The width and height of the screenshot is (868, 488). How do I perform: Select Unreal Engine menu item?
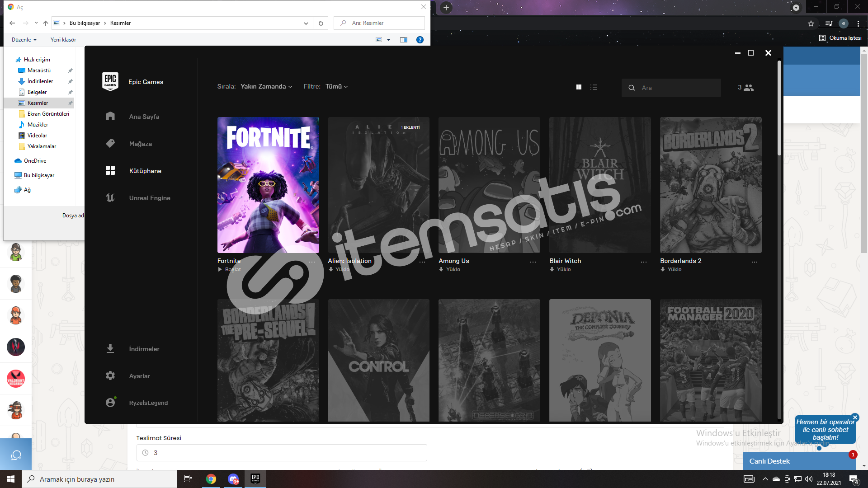(x=150, y=198)
